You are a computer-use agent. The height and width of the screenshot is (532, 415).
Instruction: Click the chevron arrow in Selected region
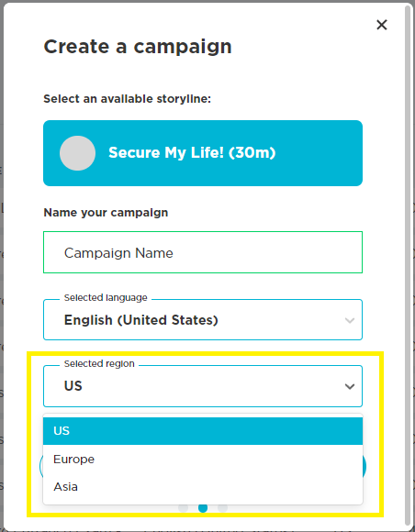click(x=350, y=386)
